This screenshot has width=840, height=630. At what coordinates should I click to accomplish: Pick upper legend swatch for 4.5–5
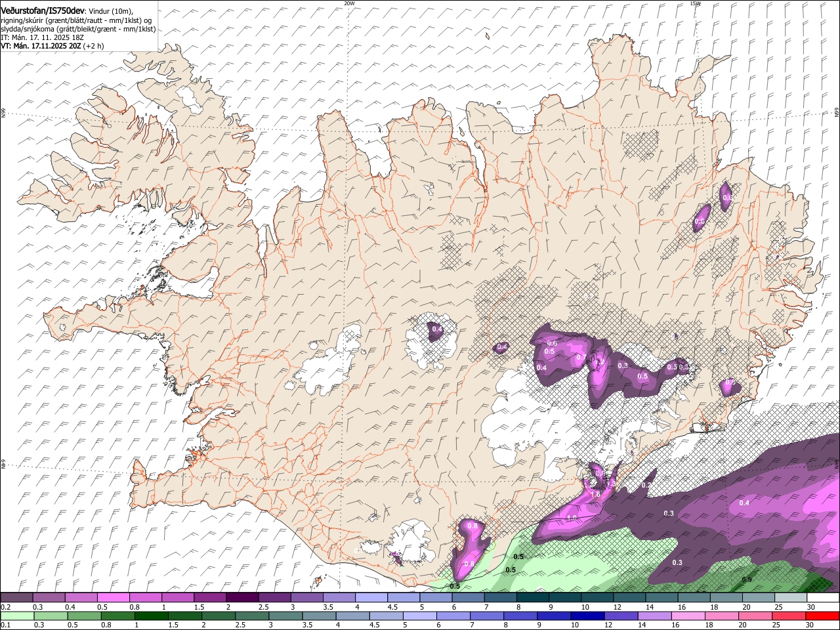point(404,598)
